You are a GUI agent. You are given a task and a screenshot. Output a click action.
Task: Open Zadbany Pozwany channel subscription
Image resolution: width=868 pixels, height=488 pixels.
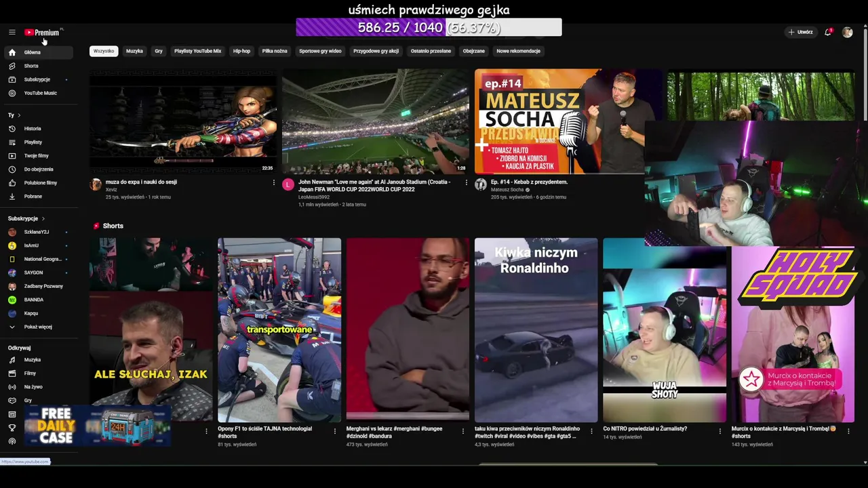pos(39,286)
